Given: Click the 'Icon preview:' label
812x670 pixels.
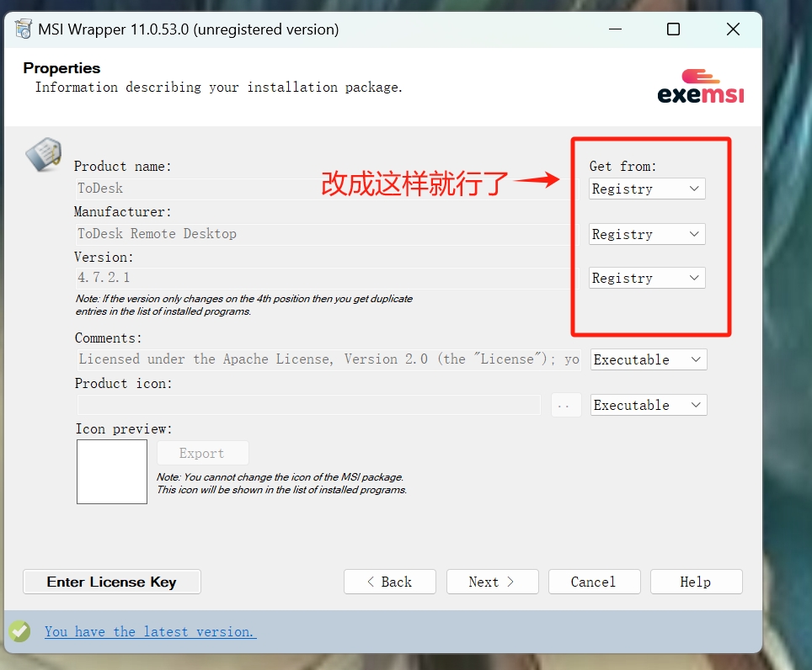Looking at the screenshot, I should 124,429.
